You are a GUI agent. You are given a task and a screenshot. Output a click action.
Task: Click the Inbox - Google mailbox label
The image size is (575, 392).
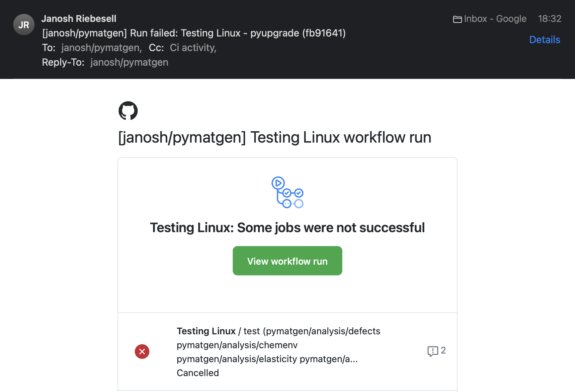[495, 19]
